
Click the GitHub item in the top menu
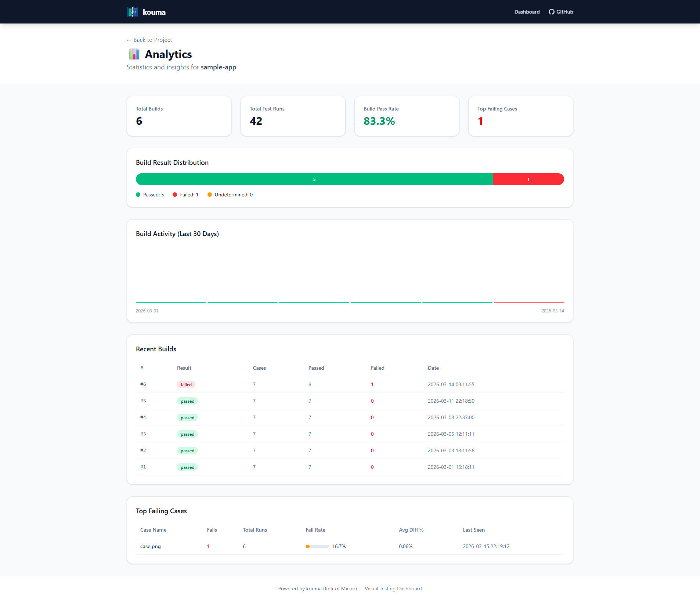tap(561, 11)
